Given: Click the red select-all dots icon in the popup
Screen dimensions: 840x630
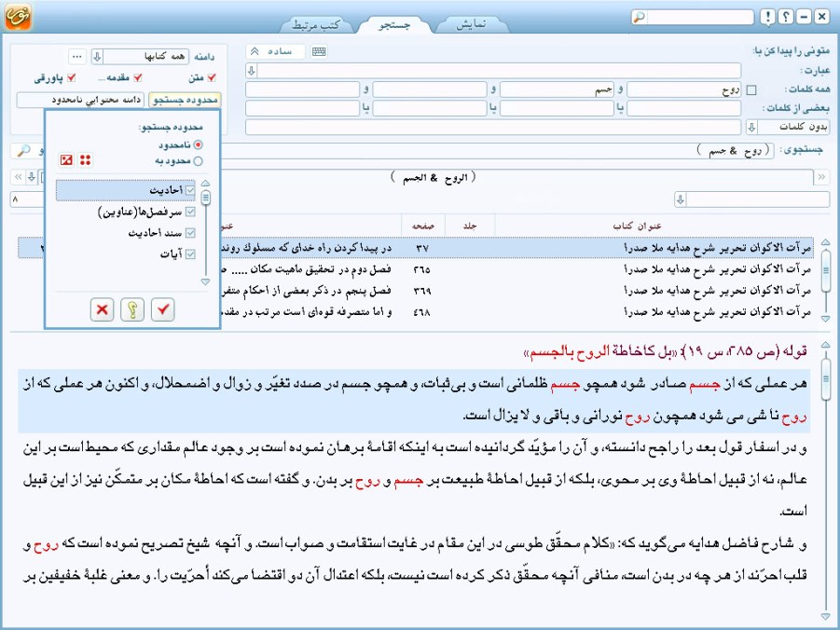Looking at the screenshot, I should [x=85, y=159].
